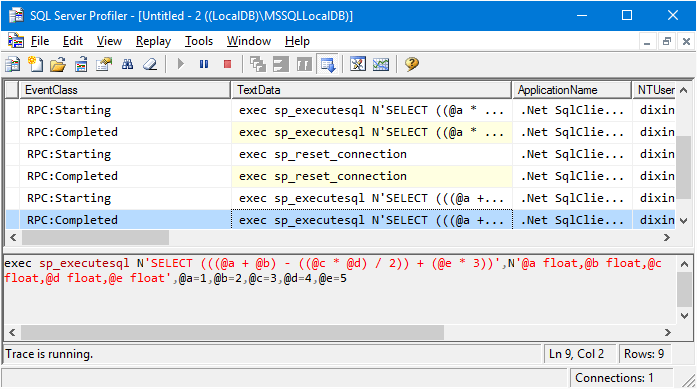This screenshot has width=697, height=389.
Task: Restore the inner trace document window
Action: 667,42
